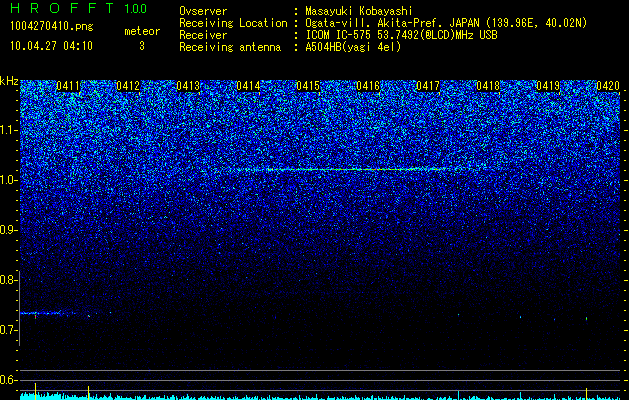Click the 0.6 frequency axis label
Image resolution: width=629 pixels, height=400 pixels.
click(8, 380)
